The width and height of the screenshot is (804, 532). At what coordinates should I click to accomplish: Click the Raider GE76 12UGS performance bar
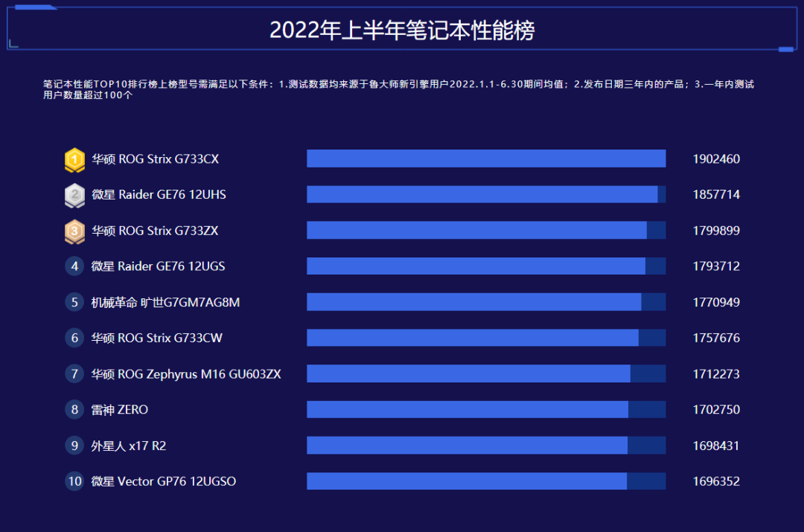[x=486, y=266]
